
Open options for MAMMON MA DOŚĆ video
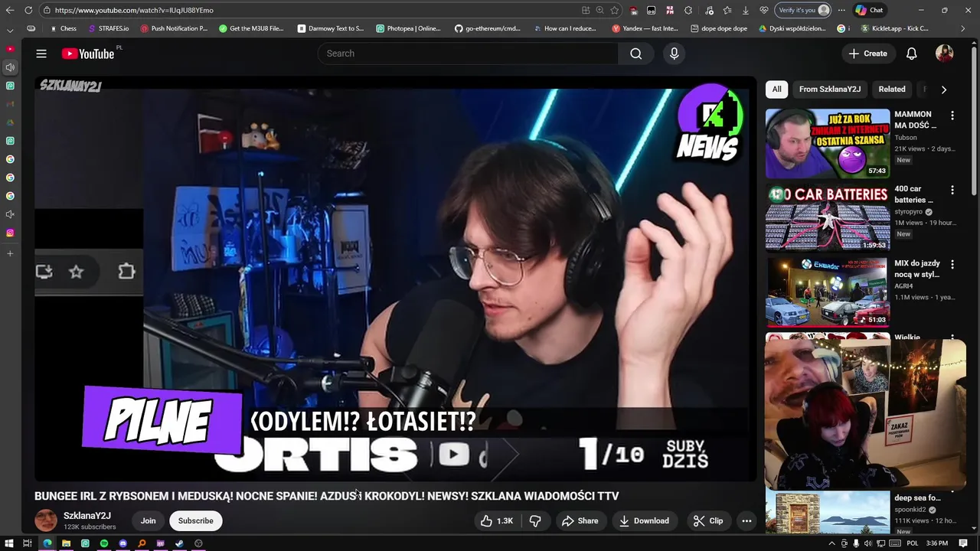pyautogui.click(x=952, y=116)
